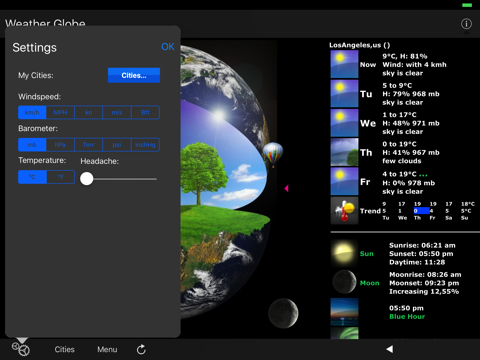Click the Daytime: 11:28 text
Image resolution: width=480 pixels, height=360 pixels.
[417, 262]
